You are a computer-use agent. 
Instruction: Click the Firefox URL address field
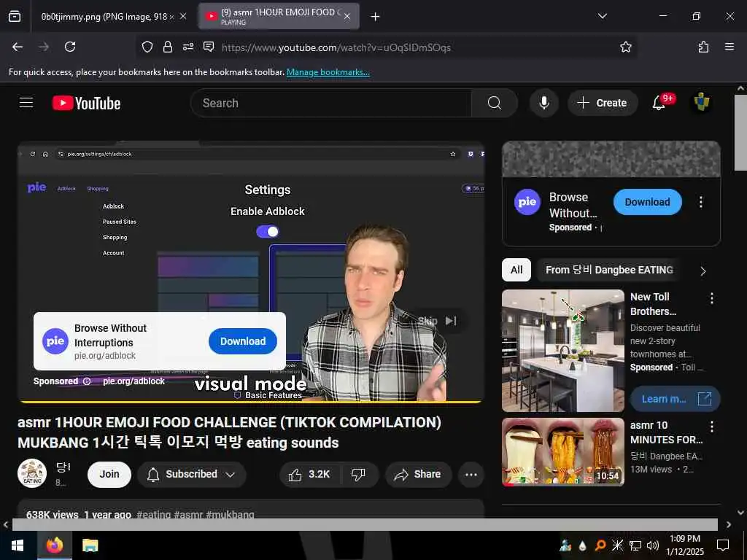click(414, 47)
